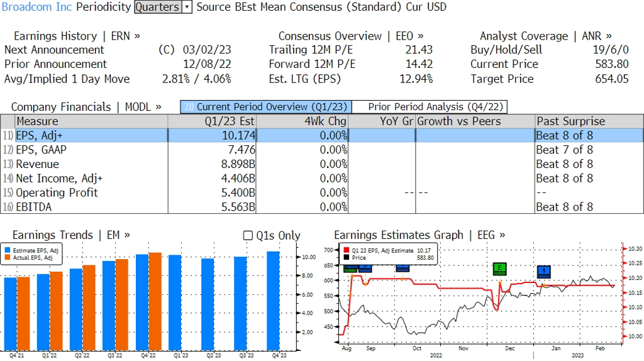Click the Q2'23 blue estimate bar
The height and width of the screenshot is (361, 644).
pyautogui.click(x=208, y=304)
